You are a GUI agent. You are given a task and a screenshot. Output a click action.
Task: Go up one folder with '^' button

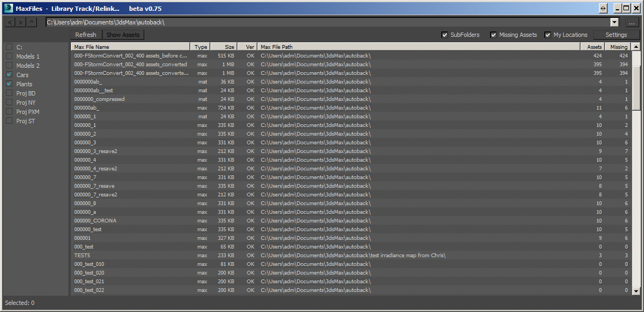click(x=32, y=23)
